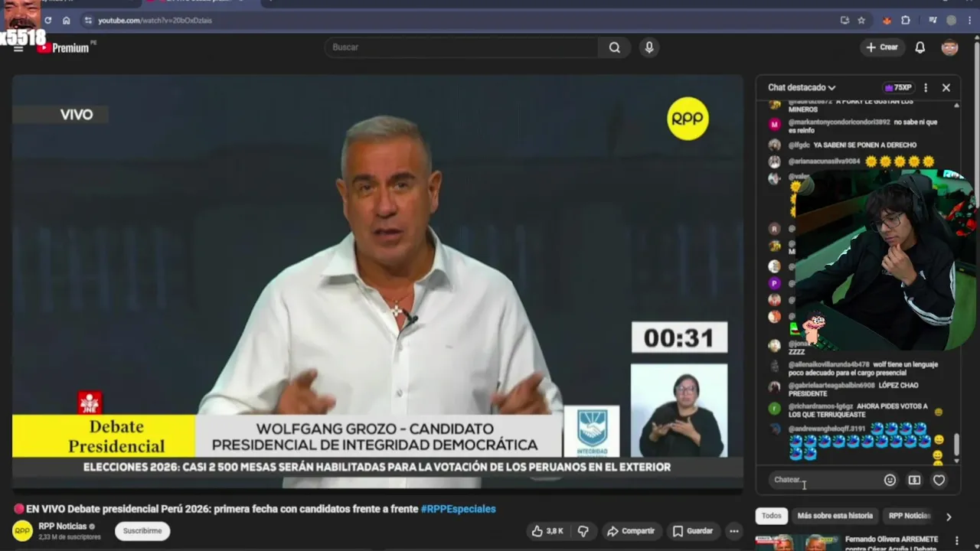Screen dimensions: 980x551
Task: Click chat user @andrewangheloqff.3191
Action: click(x=827, y=429)
